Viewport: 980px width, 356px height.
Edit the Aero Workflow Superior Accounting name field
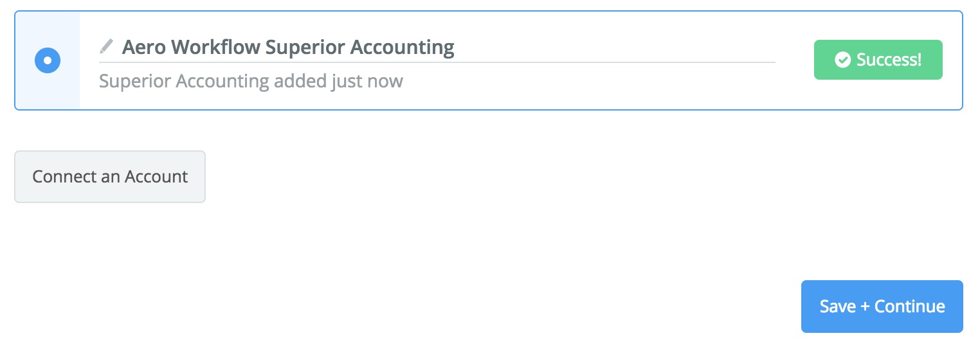point(437,47)
